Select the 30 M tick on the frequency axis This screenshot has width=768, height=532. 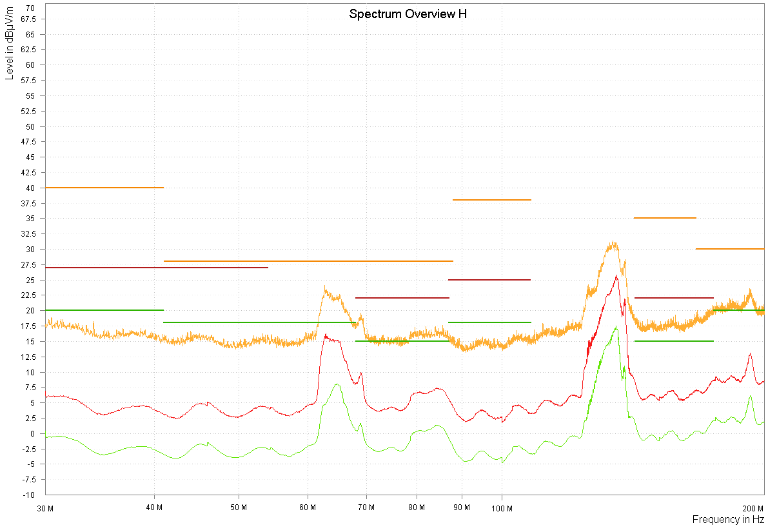point(44,508)
